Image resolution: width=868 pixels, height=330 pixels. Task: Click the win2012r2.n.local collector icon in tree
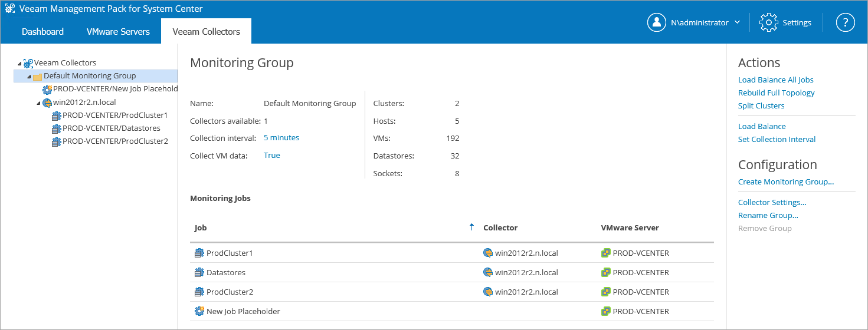click(47, 103)
